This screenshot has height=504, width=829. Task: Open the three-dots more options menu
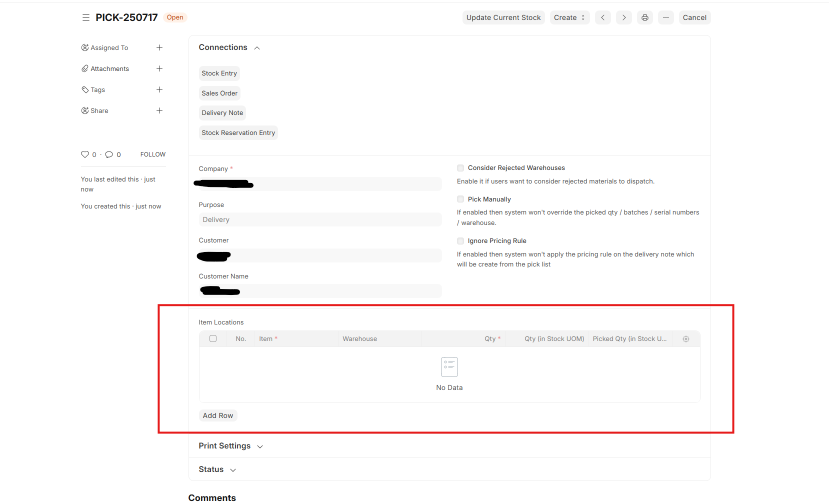click(665, 17)
